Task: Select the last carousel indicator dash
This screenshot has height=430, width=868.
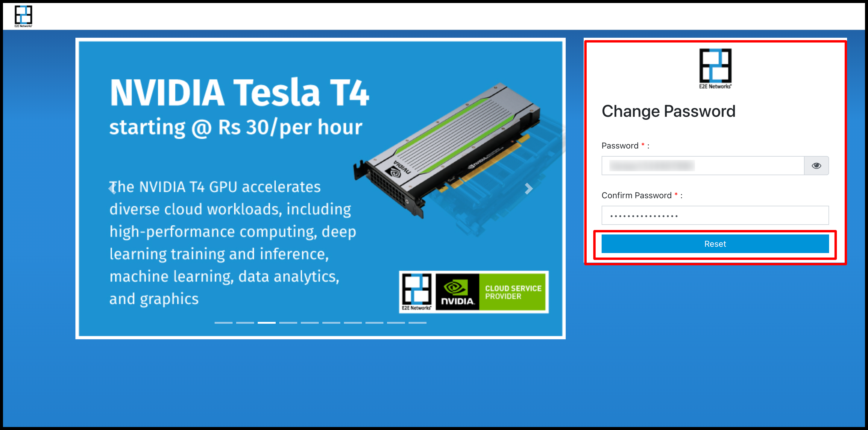Action: (x=418, y=322)
